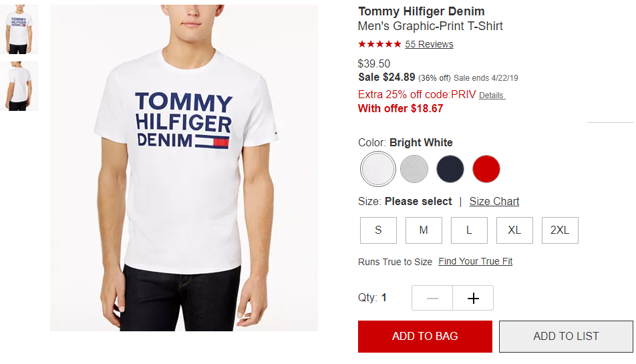
Task: Click the ADD TO LIST button
Action: (566, 337)
